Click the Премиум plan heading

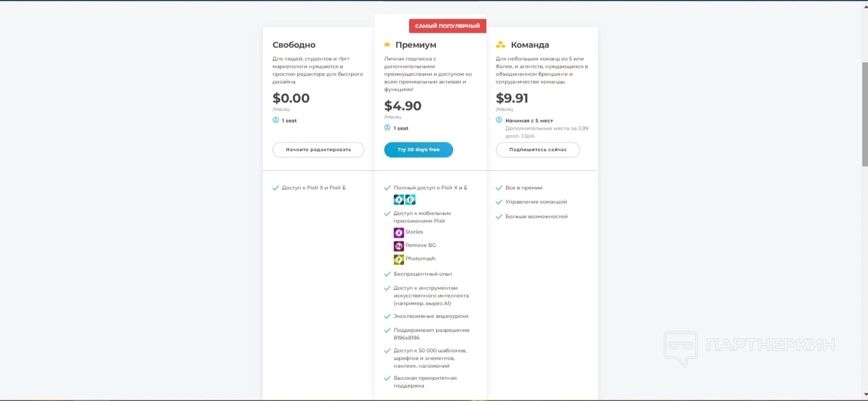(415, 45)
